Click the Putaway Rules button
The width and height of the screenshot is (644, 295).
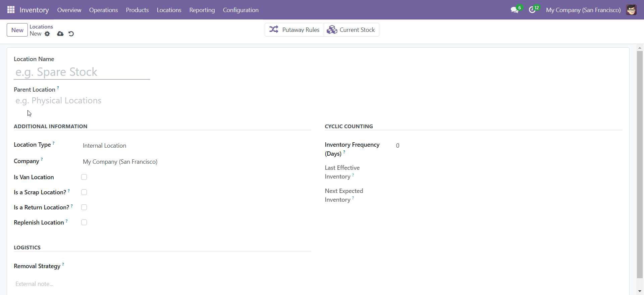click(x=294, y=30)
